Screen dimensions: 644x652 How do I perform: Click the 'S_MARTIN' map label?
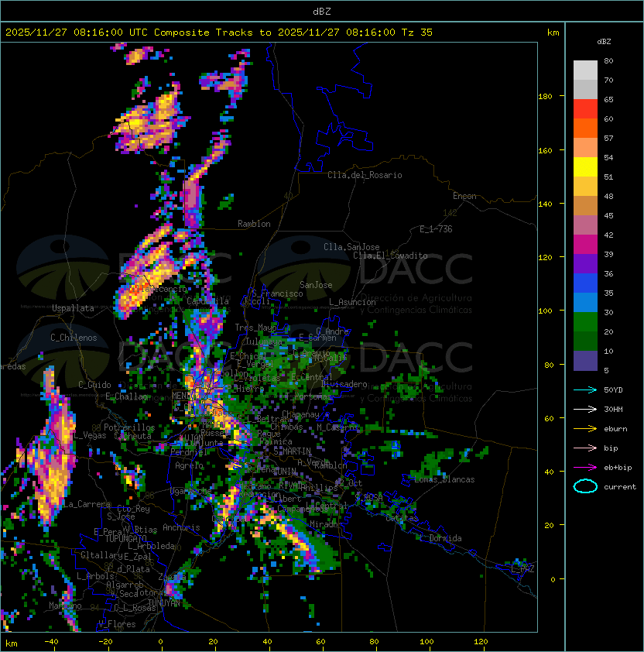click(x=293, y=451)
